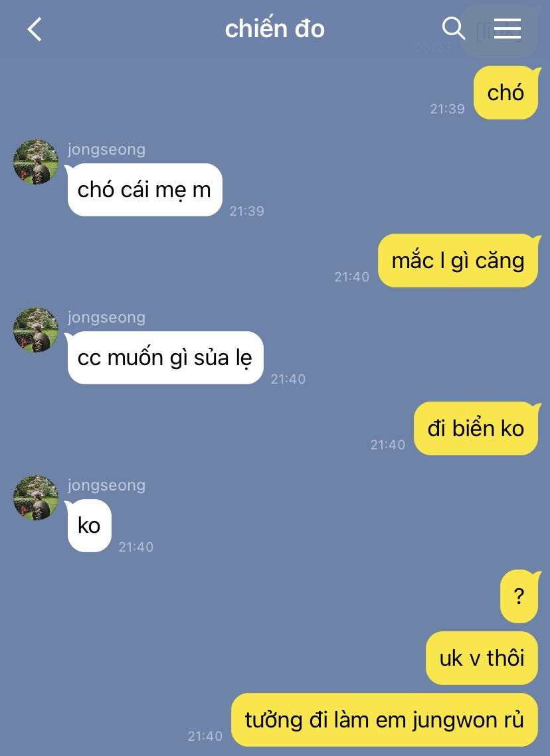Tap the jongseong name above "chó cái mẹ m"

coord(107,149)
